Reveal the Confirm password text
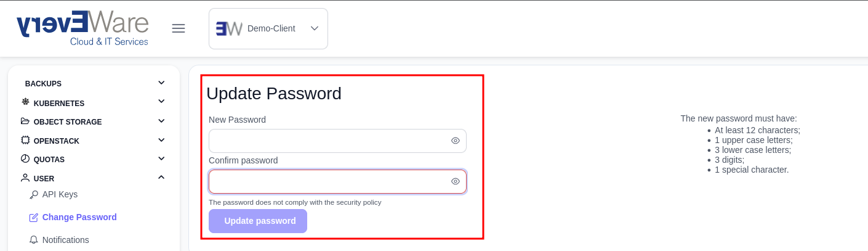The width and height of the screenshot is (868, 251). click(x=456, y=181)
